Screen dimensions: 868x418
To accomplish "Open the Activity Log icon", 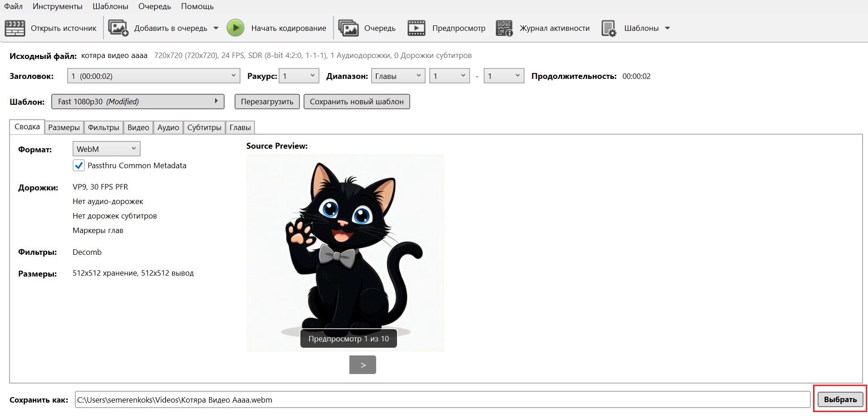I will click(504, 28).
